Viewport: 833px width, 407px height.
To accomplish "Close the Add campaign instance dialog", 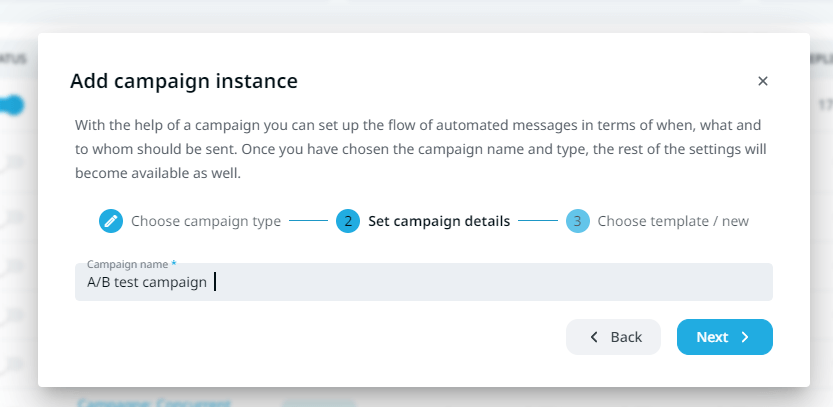I will click(762, 81).
